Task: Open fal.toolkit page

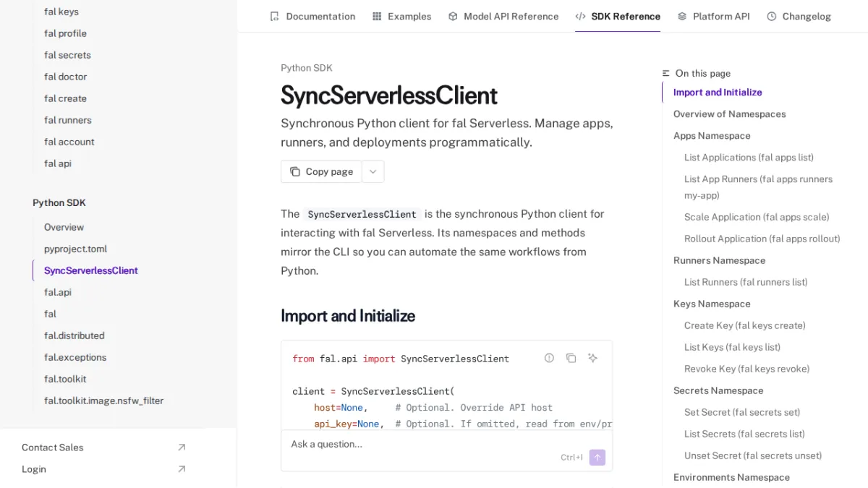Action: 65,379
